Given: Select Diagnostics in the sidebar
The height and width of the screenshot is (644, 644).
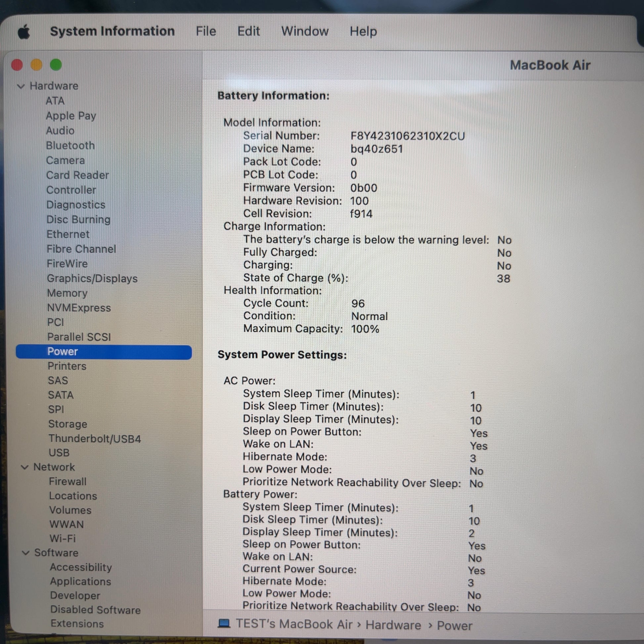Looking at the screenshot, I should pyautogui.click(x=76, y=205).
